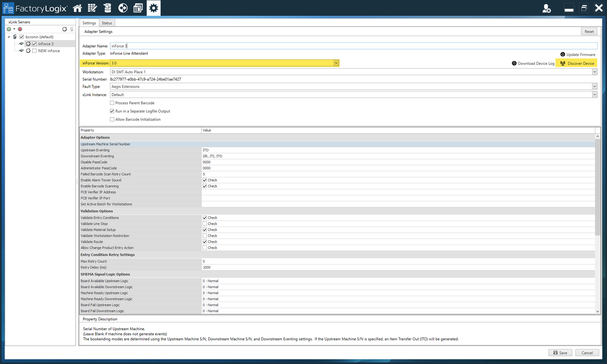
Task: Click the server icon next to bcronin
Action: (x=15, y=37)
